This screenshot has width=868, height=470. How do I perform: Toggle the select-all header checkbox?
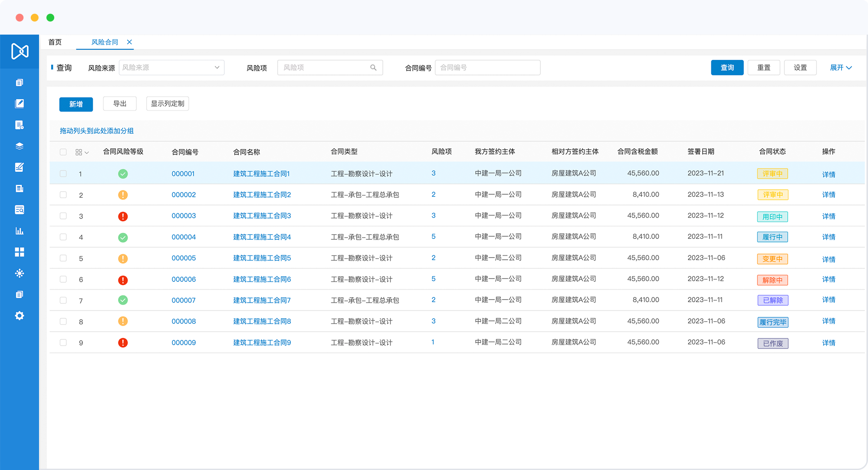point(63,152)
